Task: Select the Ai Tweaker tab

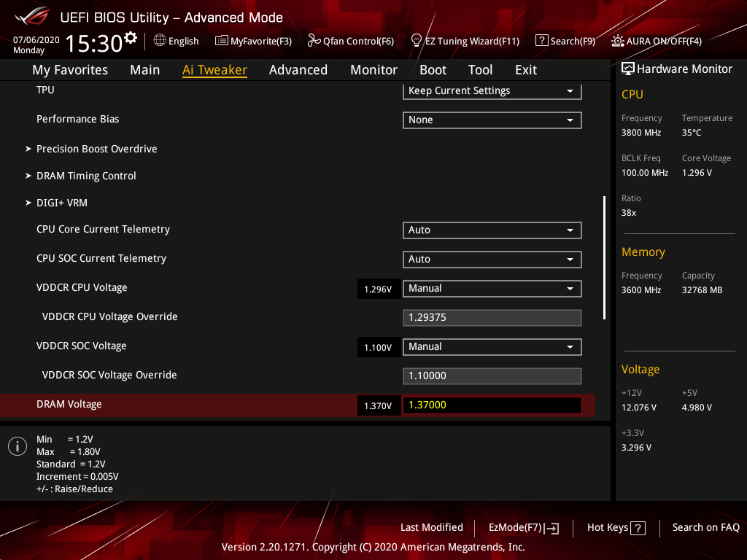Action: [x=214, y=70]
